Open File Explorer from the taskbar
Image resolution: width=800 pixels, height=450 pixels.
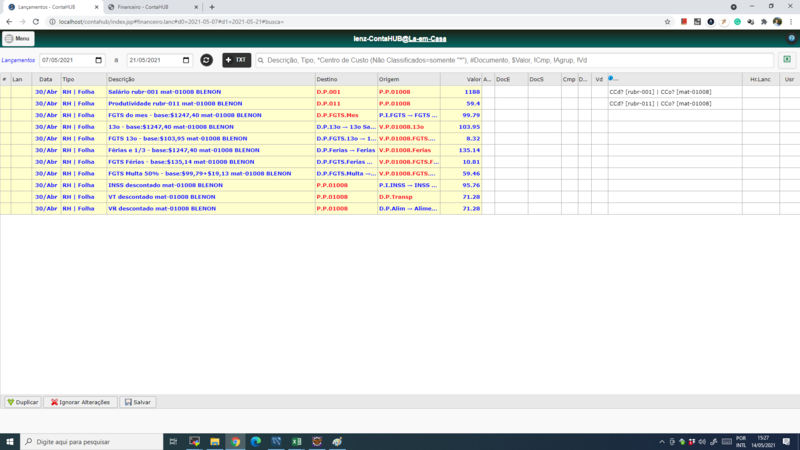pos(215,441)
